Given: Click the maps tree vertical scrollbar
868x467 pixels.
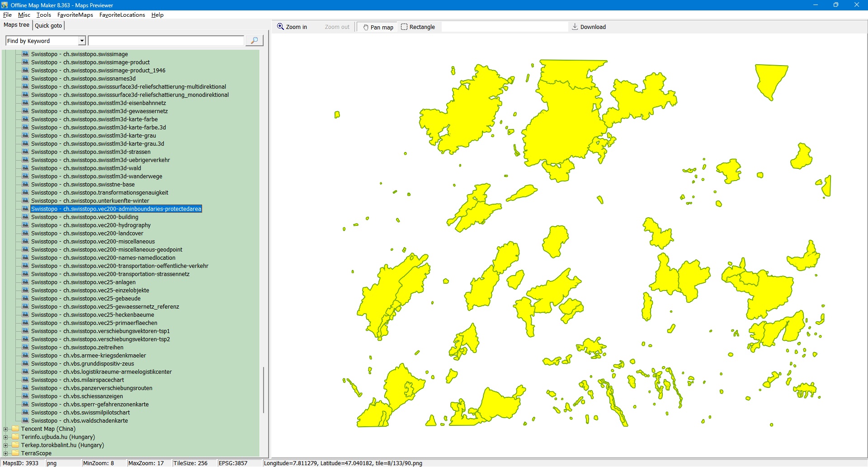Looking at the screenshot, I should [x=264, y=389].
